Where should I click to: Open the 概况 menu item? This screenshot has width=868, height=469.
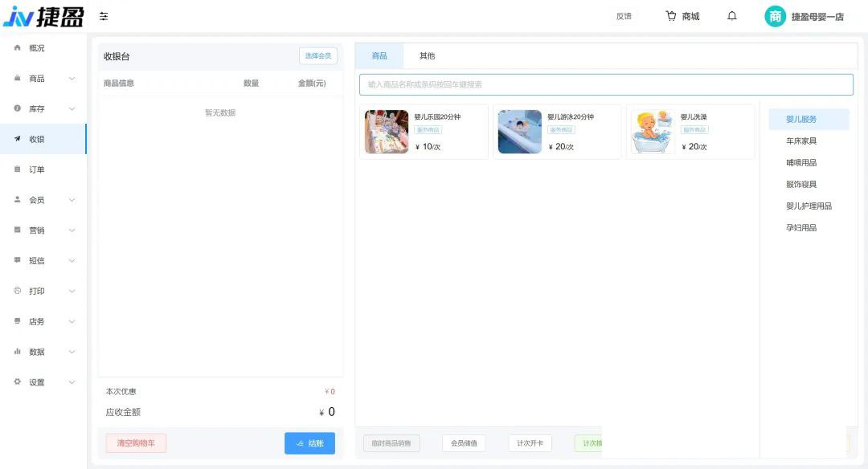point(43,48)
